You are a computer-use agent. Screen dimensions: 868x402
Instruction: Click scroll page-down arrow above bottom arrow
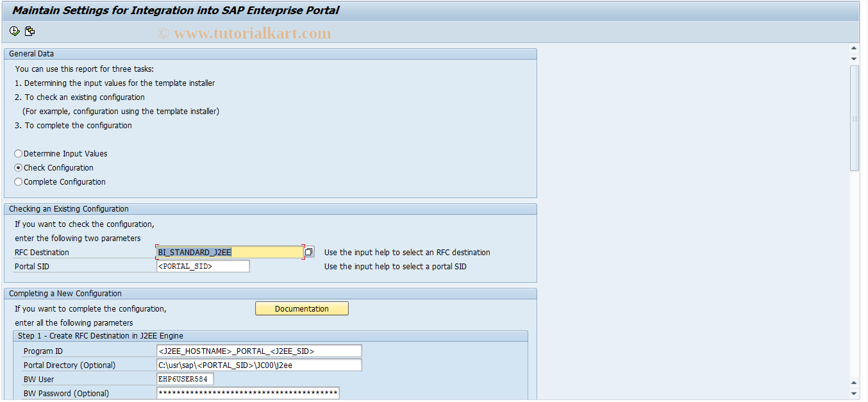(854, 382)
